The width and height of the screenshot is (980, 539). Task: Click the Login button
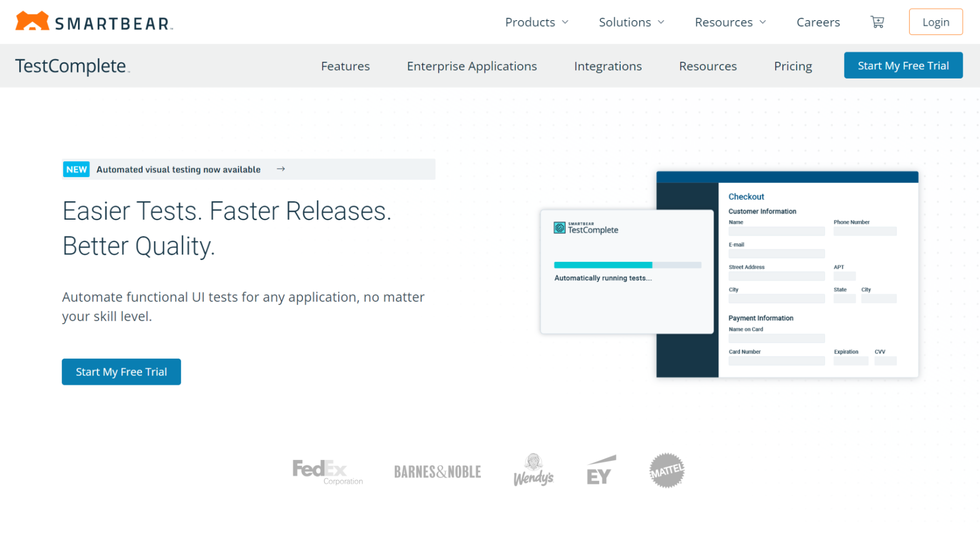tap(935, 22)
